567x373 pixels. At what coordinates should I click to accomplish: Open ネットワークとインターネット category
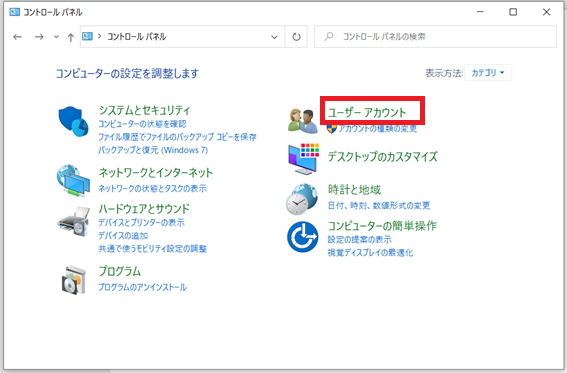pyautogui.click(x=156, y=173)
